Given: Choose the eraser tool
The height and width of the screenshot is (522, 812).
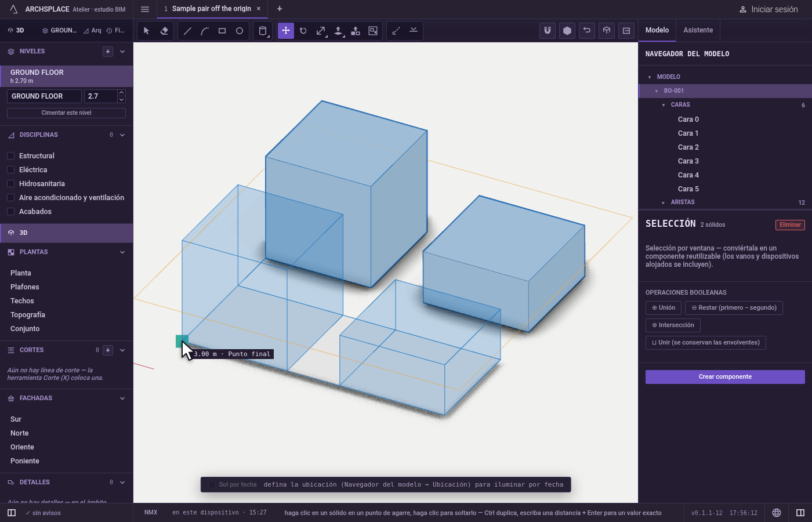Looking at the screenshot, I should 164,31.
